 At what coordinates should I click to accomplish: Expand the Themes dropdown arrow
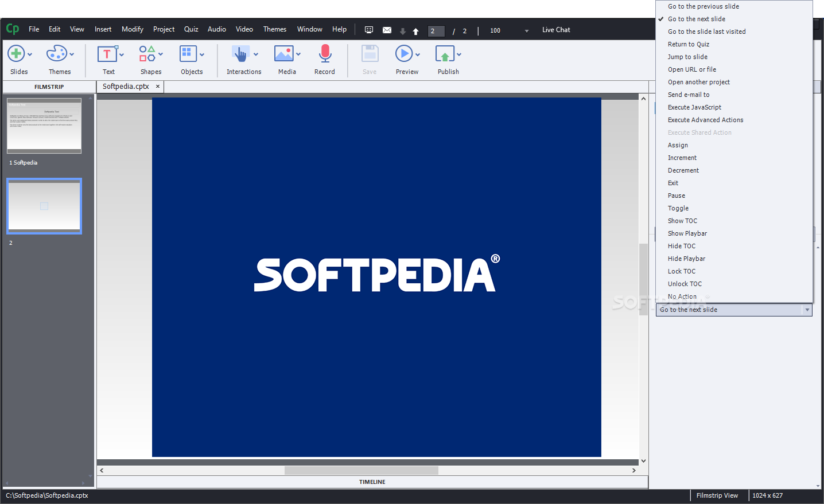(x=72, y=54)
